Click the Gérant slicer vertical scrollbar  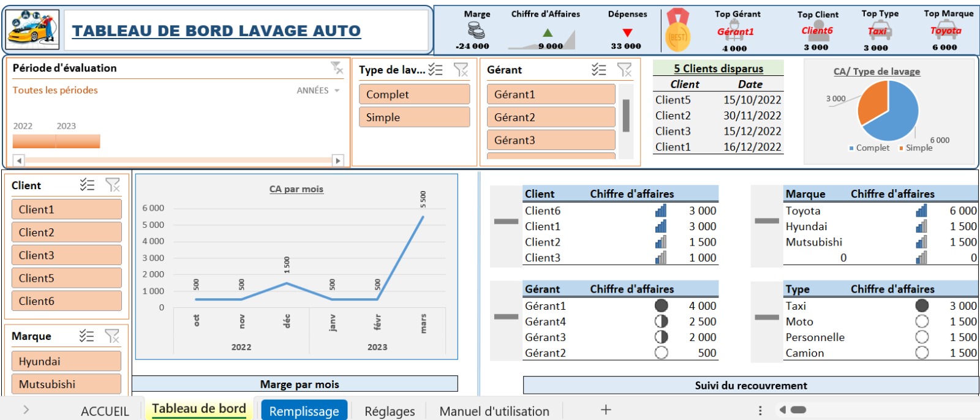[x=626, y=115]
